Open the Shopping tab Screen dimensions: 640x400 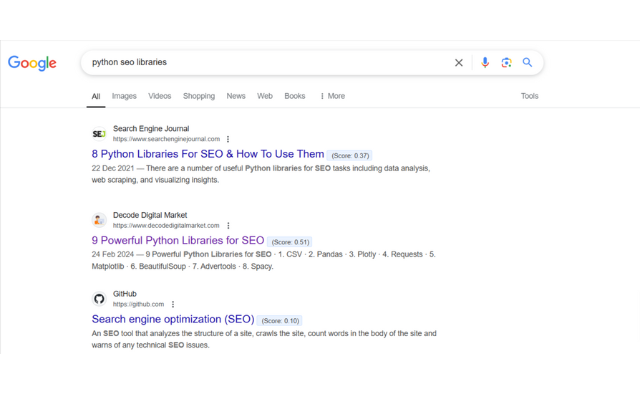(199, 96)
